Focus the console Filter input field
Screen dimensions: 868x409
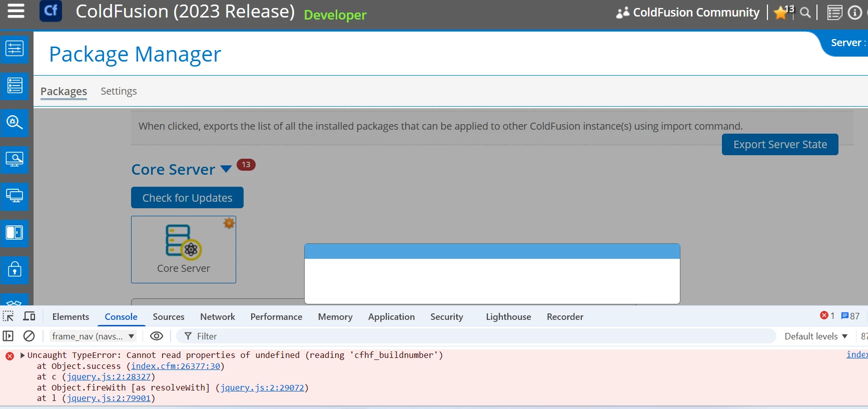tap(475, 336)
